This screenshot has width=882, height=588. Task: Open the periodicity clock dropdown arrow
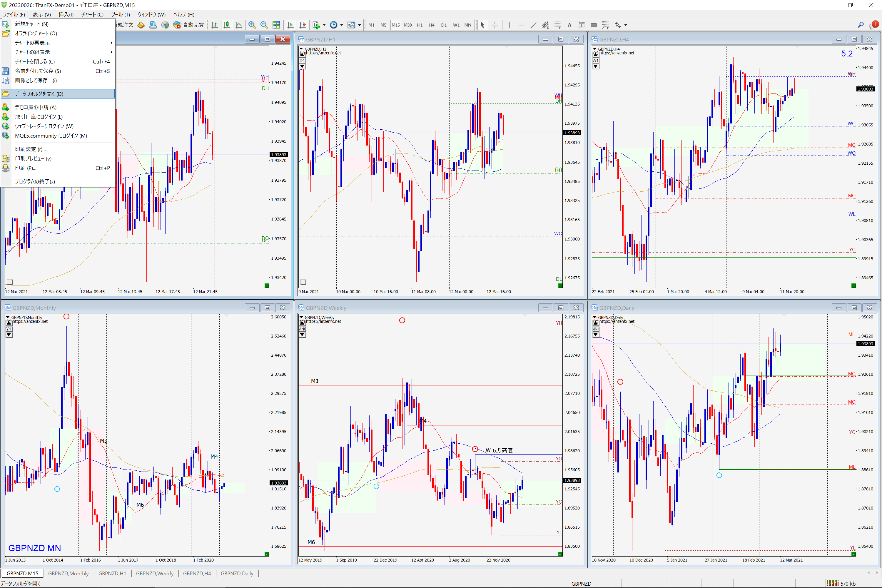342,25
